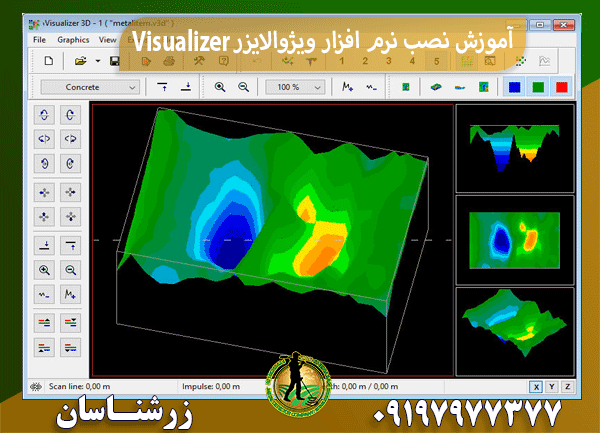Click the side panel downward-arrow-to-line level button

pyautogui.click(x=44, y=245)
